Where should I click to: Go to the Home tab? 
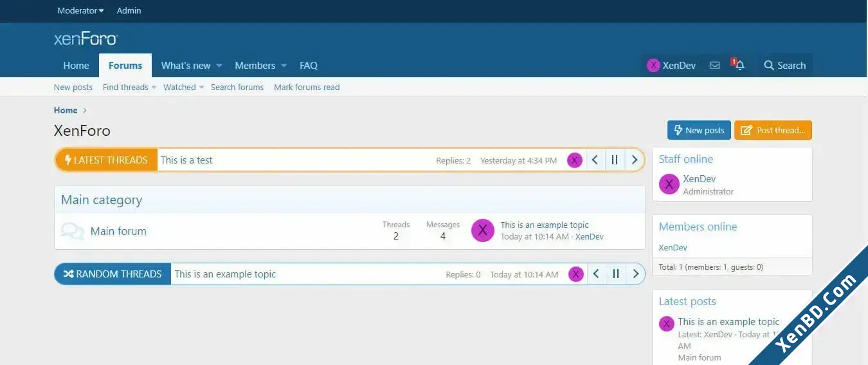click(x=76, y=66)
